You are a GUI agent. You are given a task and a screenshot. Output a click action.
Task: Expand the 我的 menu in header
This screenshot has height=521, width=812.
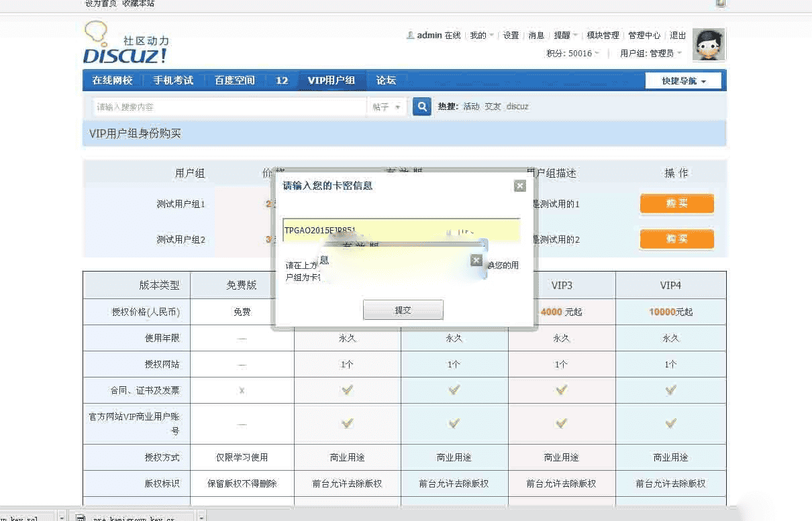tap(481, 36)
